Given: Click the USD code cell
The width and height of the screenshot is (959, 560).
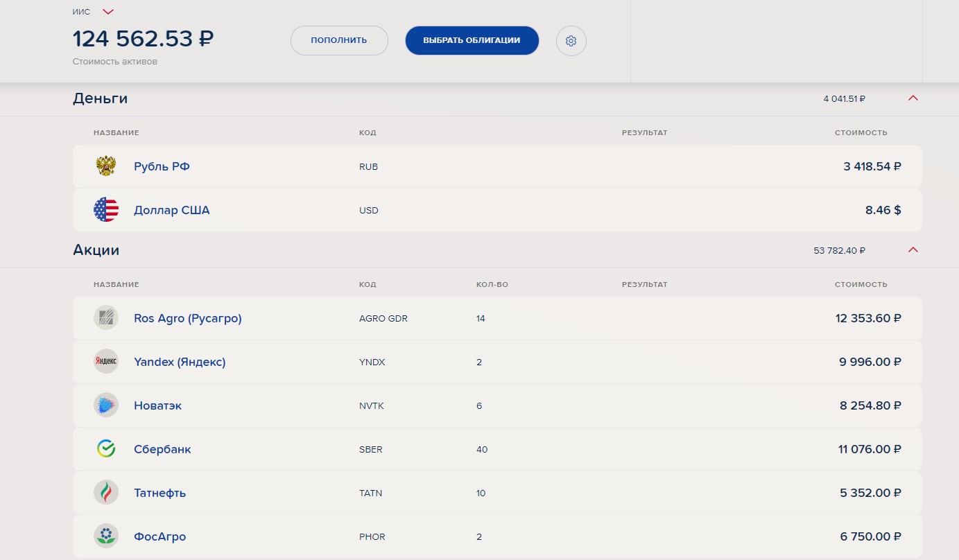Looking at the screenshot, I should click(369, 211).
